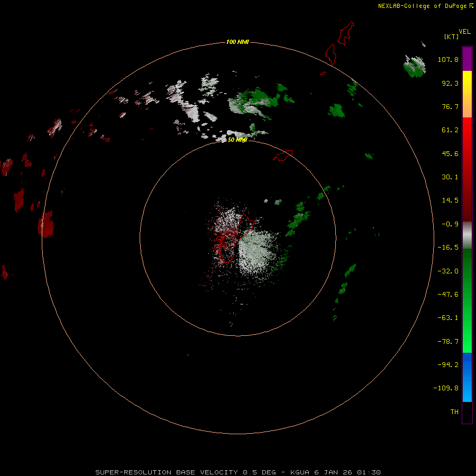Image resolution: width=476 pixels, height=476 pixels.
Task: Click the -47.6 legend value
Action: (x=448, y=295)
